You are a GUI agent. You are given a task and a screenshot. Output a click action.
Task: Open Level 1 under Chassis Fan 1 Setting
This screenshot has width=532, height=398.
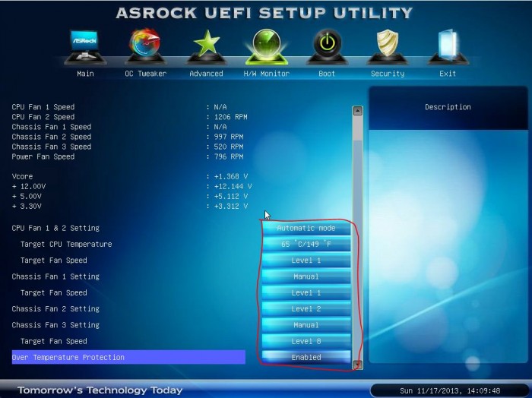coord(306,292)
